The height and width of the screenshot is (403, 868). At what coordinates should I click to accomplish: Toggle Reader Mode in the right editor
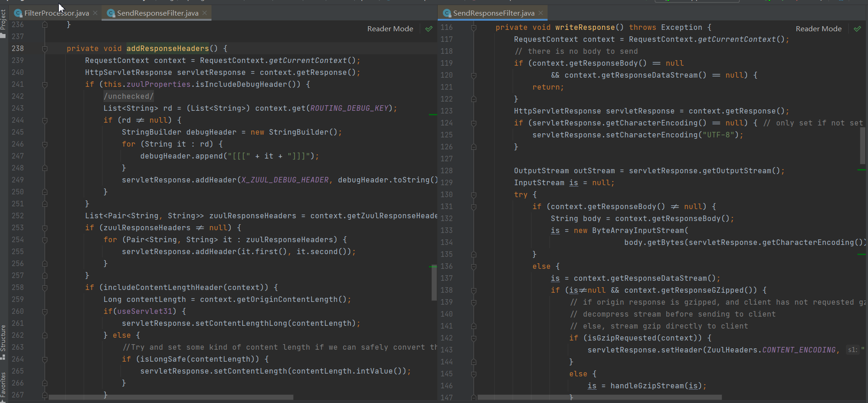(818, 29)
